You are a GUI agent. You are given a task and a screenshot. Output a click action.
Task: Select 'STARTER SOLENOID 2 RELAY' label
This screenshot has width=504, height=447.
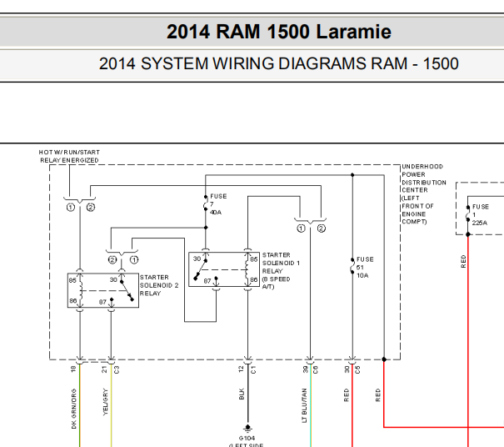(x=159, y=285)
